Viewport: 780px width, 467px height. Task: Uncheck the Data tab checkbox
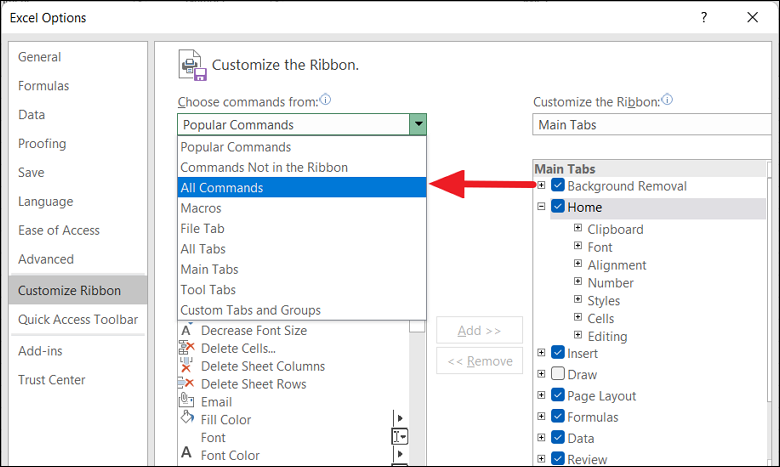(x=558, y=438)
